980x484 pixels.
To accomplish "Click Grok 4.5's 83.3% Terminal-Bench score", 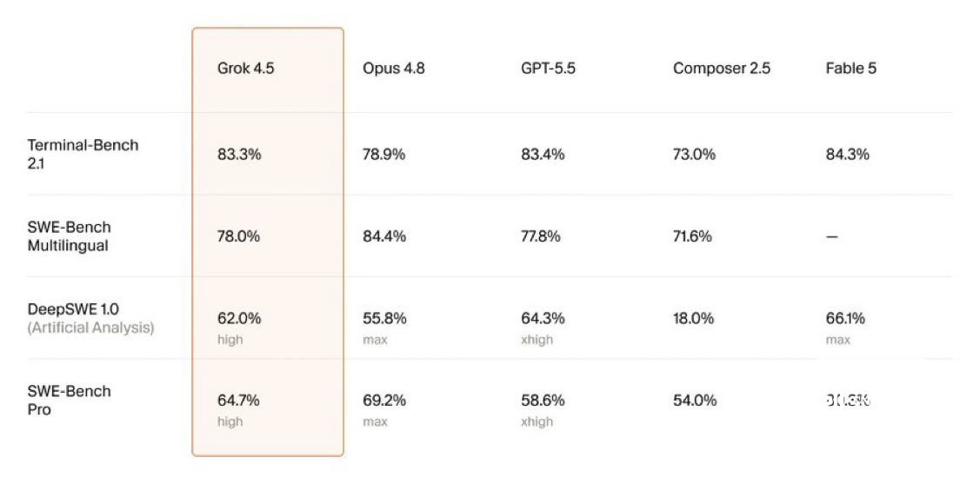I will [239, 155].
